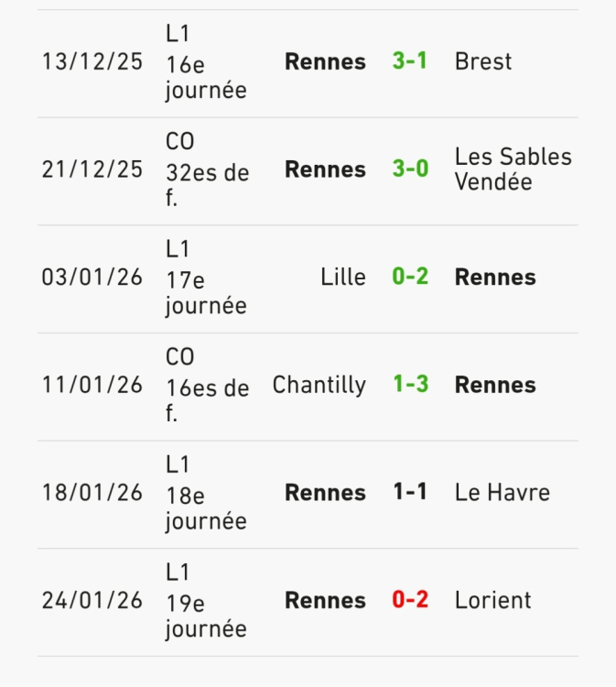Viewport: 616px width, 687px height.
Task: Click bold Rennes in the Lille match row
Action: (x=495, y=277)
